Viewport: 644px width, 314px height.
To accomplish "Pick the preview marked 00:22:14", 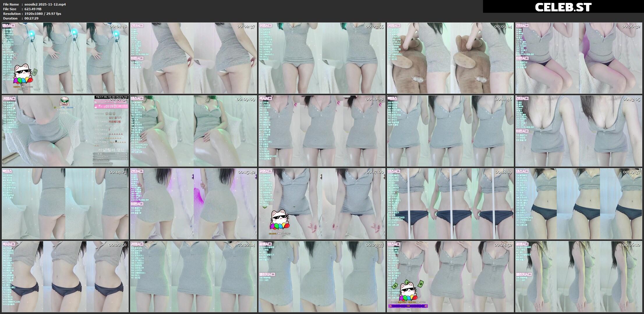I will pyautogui.click(x=194, y=277).
